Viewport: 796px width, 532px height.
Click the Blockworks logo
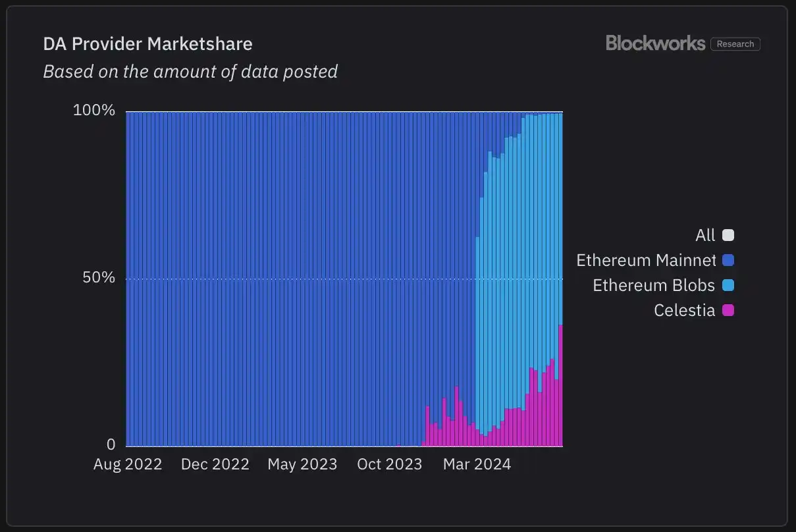pyautogui.click(x=655, y=43)
